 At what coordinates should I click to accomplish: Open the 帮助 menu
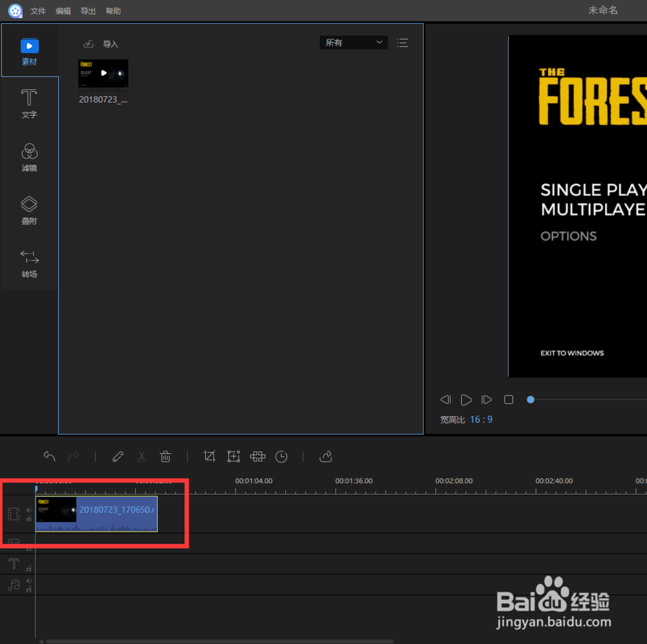[x=113, y=11]
